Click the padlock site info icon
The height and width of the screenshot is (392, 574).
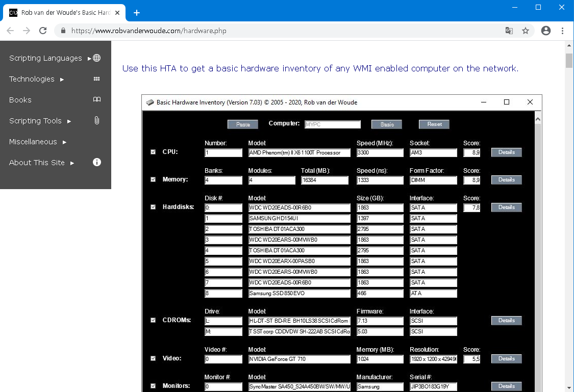[x=63, y=31]
